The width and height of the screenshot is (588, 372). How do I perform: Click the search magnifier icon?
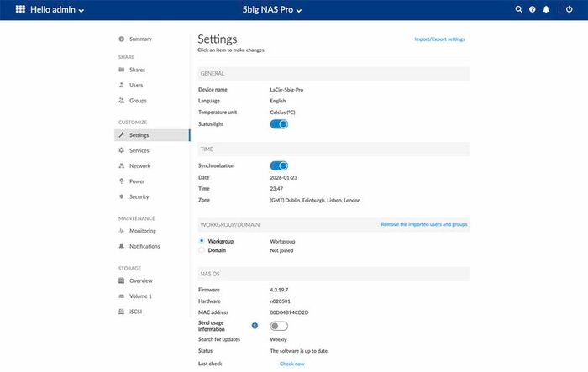(518, 9)
